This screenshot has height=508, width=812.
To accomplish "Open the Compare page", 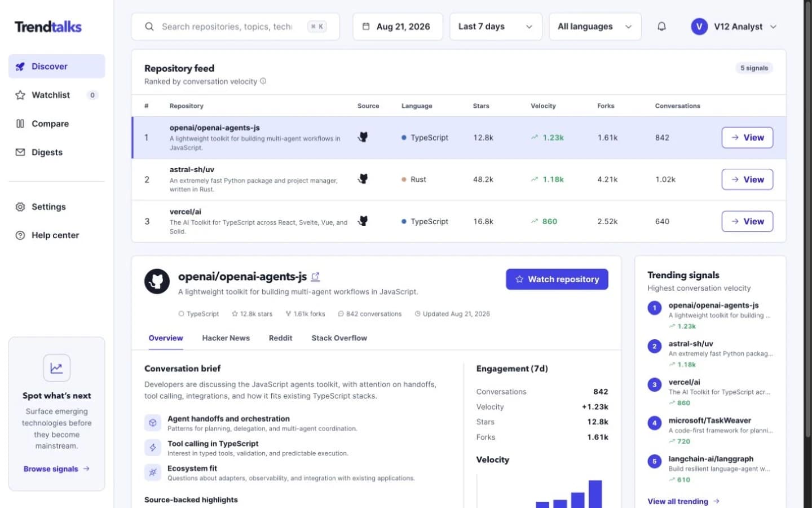I will coord(56,124).
